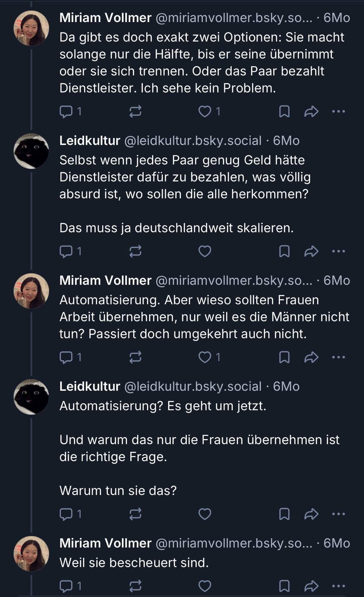The image size is (364, 597).
Task: Open more options on Miriam's 'zwei Optionen' post
Action: [x=338, y=112]
